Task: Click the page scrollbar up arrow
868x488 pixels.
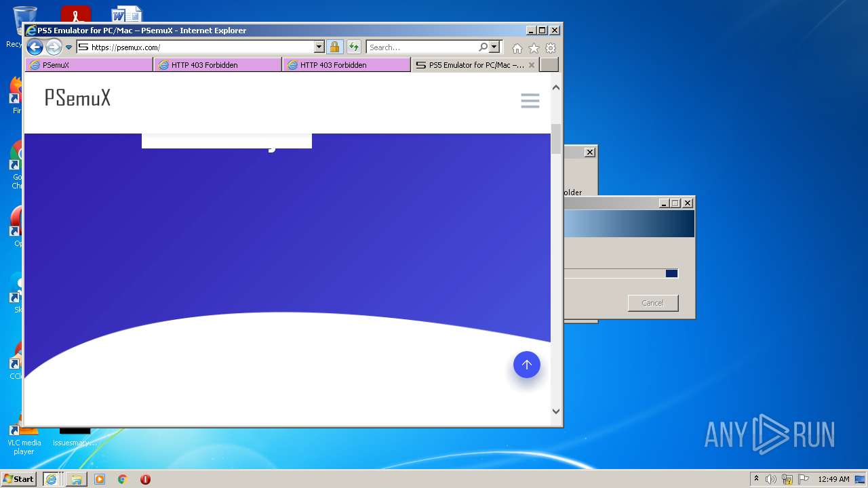Action: (x=556, y=87)
